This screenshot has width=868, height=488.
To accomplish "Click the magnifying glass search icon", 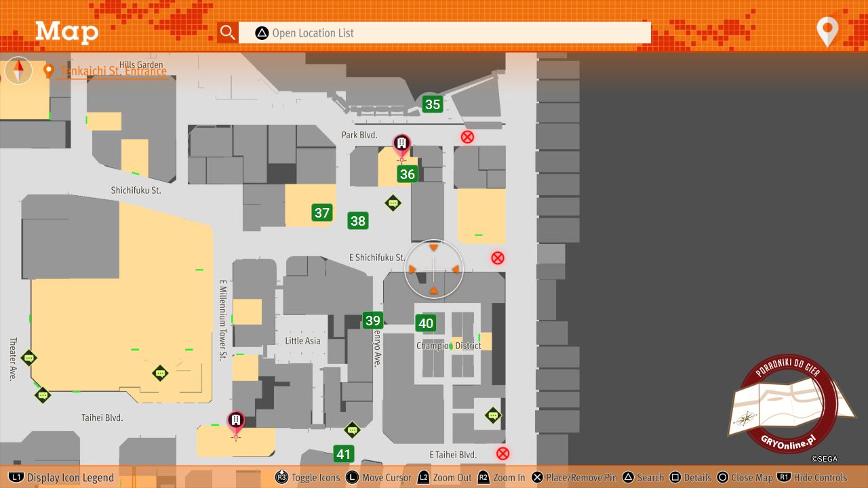I will click(228, 33).
